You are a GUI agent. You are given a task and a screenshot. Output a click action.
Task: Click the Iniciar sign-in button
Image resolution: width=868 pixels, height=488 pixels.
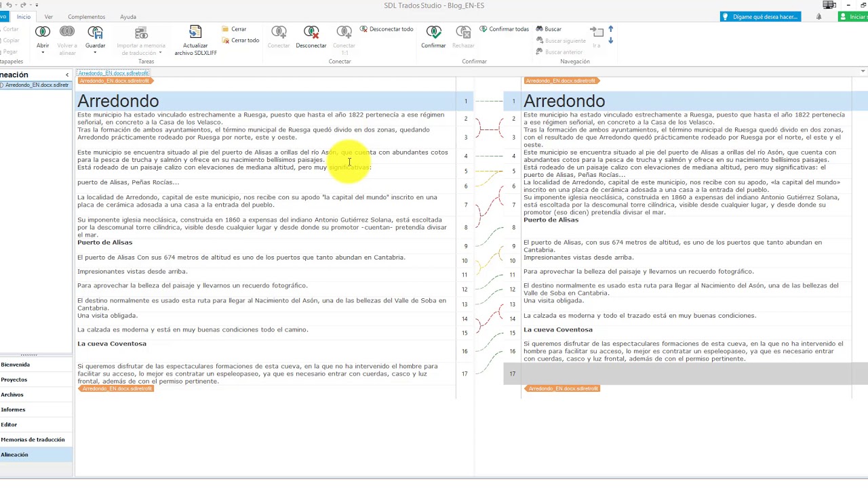853,16
